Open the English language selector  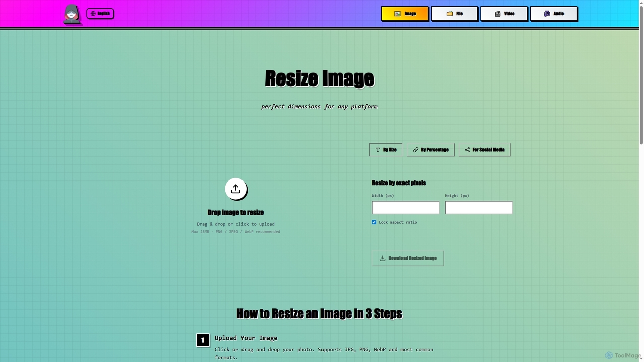100,14
